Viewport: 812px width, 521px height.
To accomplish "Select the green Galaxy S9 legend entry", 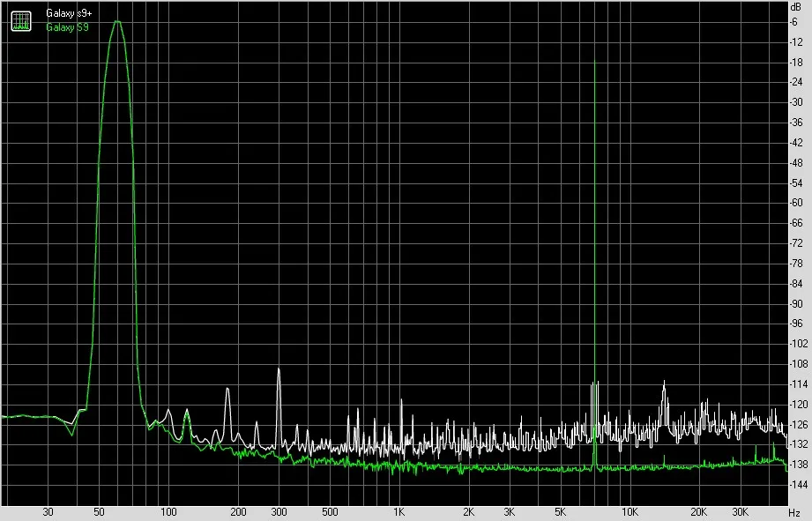I will click(67, 27).
